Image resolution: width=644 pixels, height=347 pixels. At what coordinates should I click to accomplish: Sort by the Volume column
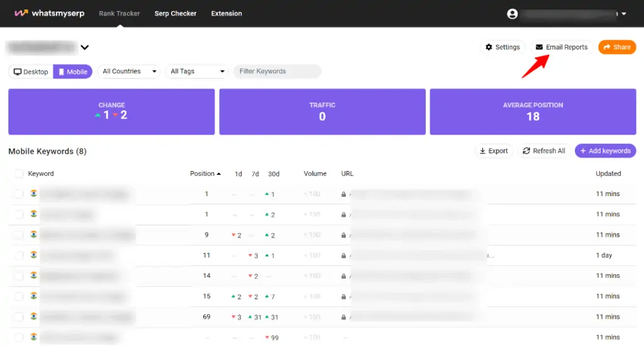[x=315, y=173]
